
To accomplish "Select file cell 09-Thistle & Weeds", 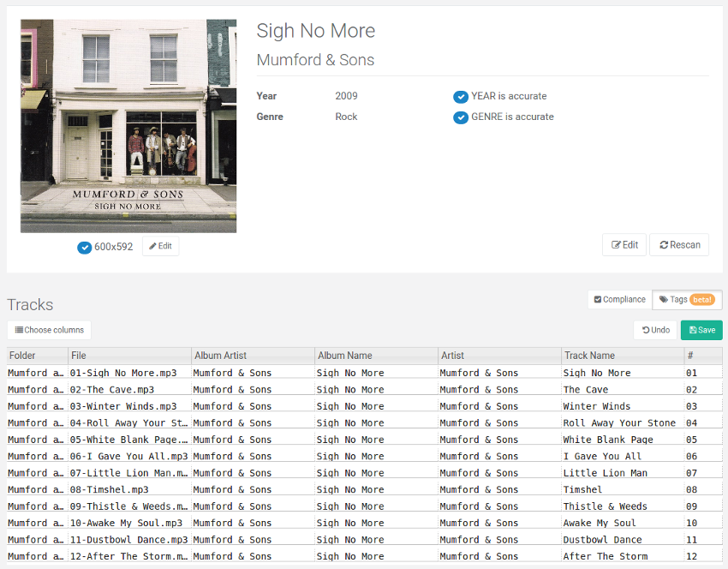I will tap(129, 506).
